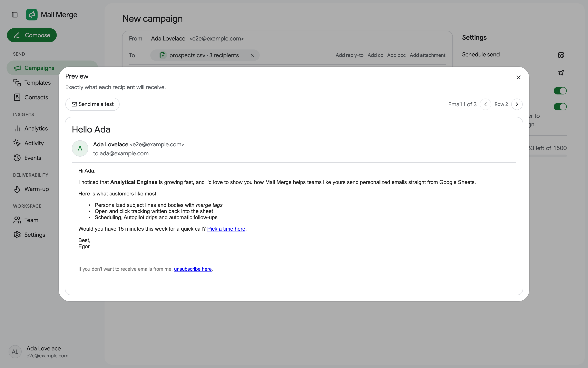Remove prospects.csv recipients chip
This screenshot has height=368, width=588.
[252, 55]
